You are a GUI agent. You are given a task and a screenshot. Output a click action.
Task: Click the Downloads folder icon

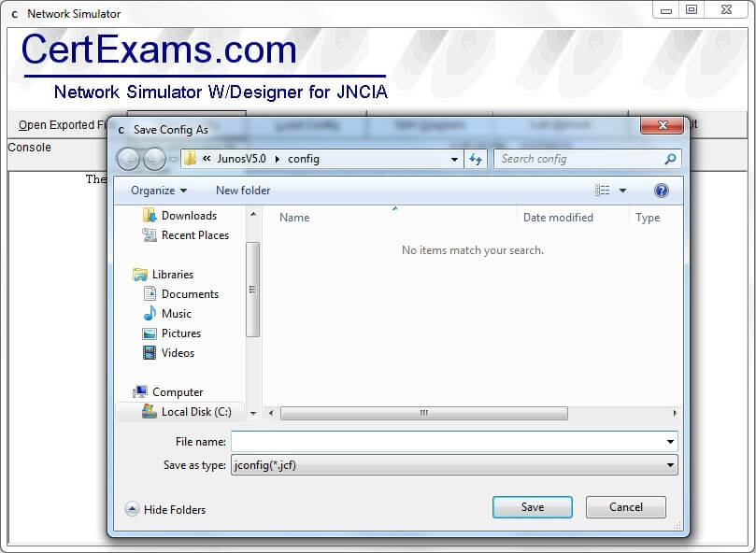pyautogui.click(x=150, y=215)
